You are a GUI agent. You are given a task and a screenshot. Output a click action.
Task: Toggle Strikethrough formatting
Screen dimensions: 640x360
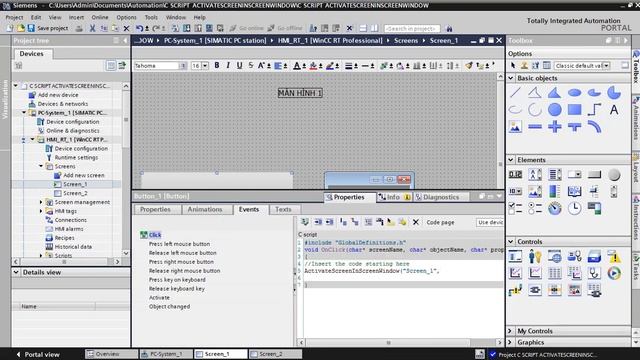(251, 65)
